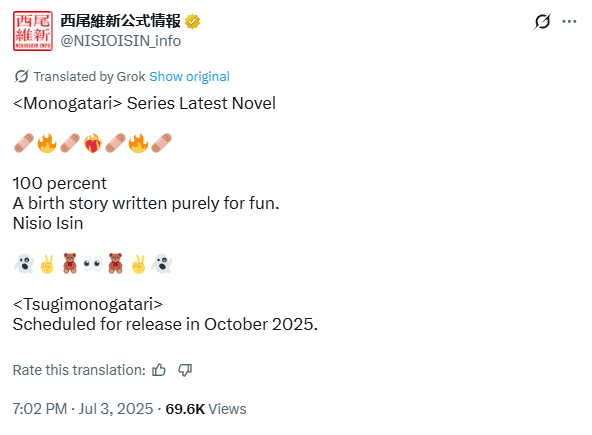
Task: Open the @NISIOISIN_info handle
Action: [x=121, y=41]
